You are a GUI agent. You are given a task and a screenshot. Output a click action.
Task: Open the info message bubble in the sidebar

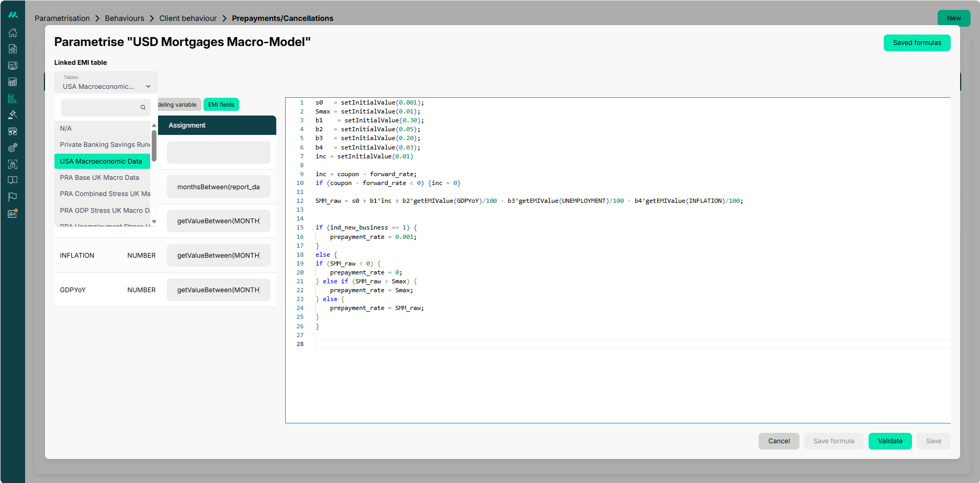click(x=13, y=180)
